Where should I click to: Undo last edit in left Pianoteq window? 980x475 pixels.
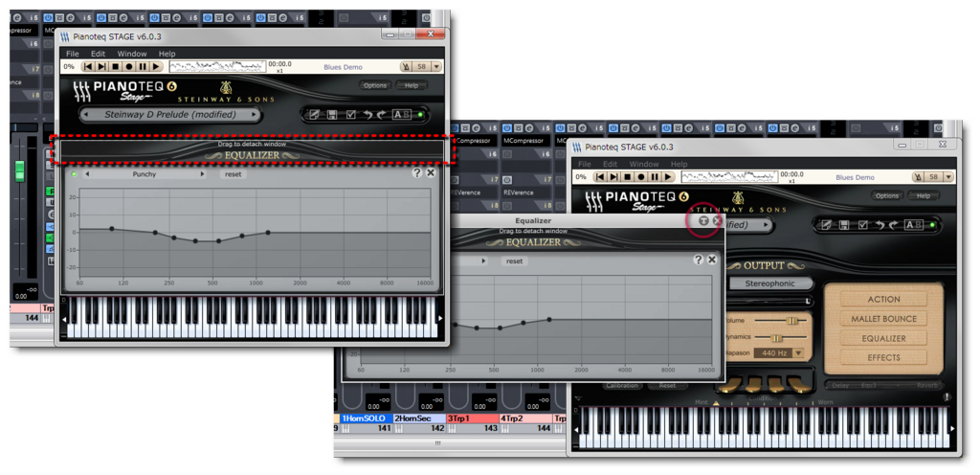tap(368, 114)
